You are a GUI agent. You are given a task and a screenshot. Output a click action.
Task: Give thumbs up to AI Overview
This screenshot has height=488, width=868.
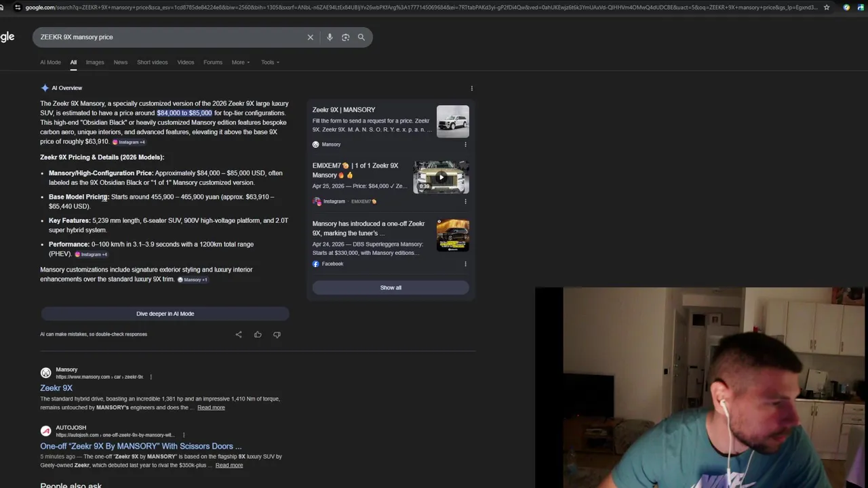pyautogui.click(x=258, y=335)
